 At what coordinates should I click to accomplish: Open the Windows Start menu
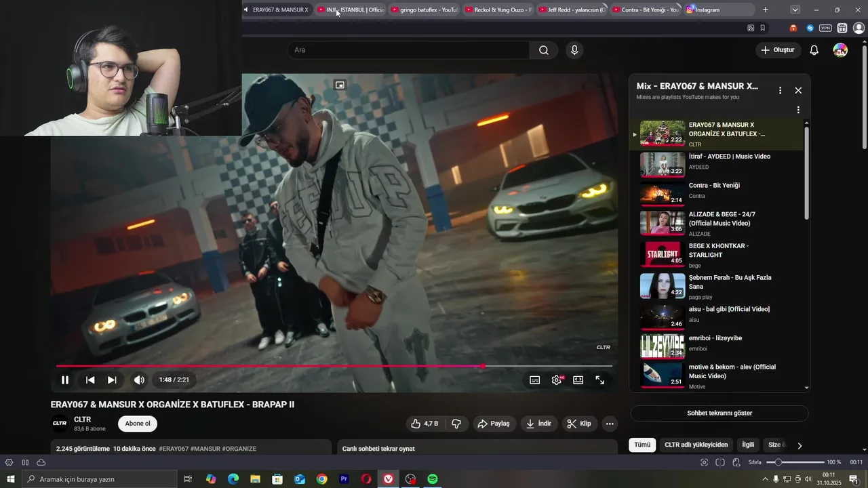click(11, 479)
